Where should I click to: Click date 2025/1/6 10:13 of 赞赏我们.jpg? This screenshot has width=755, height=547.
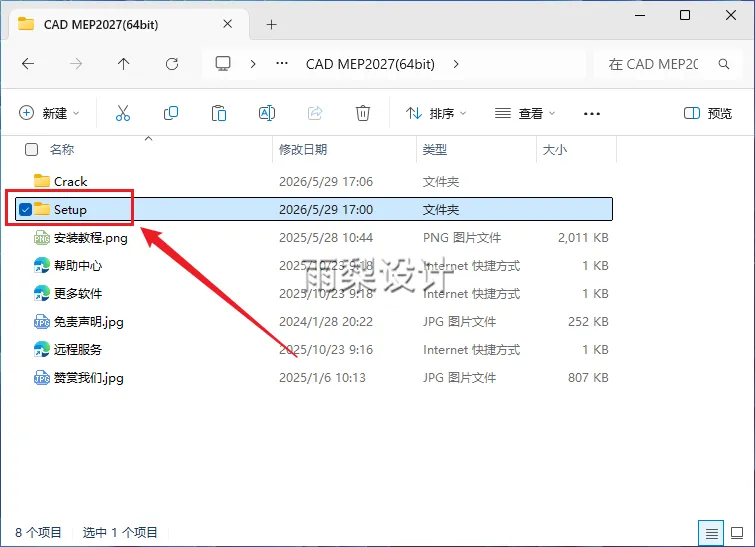(322, 378)
